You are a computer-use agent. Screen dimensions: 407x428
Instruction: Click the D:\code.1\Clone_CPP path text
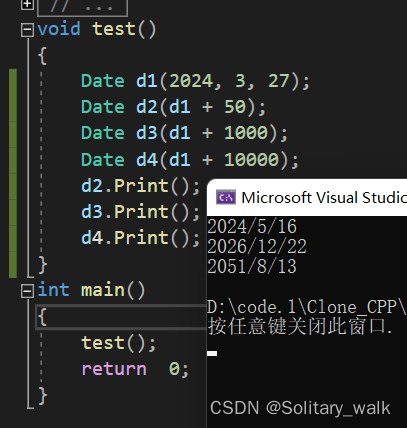[307, 307]
